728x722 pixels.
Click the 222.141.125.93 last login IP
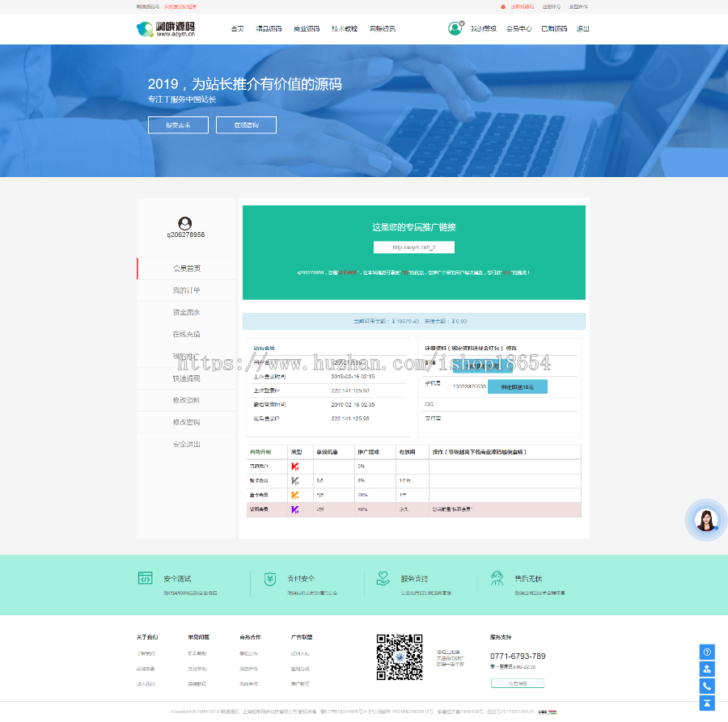pyautogui.click(x=350, y=419)
